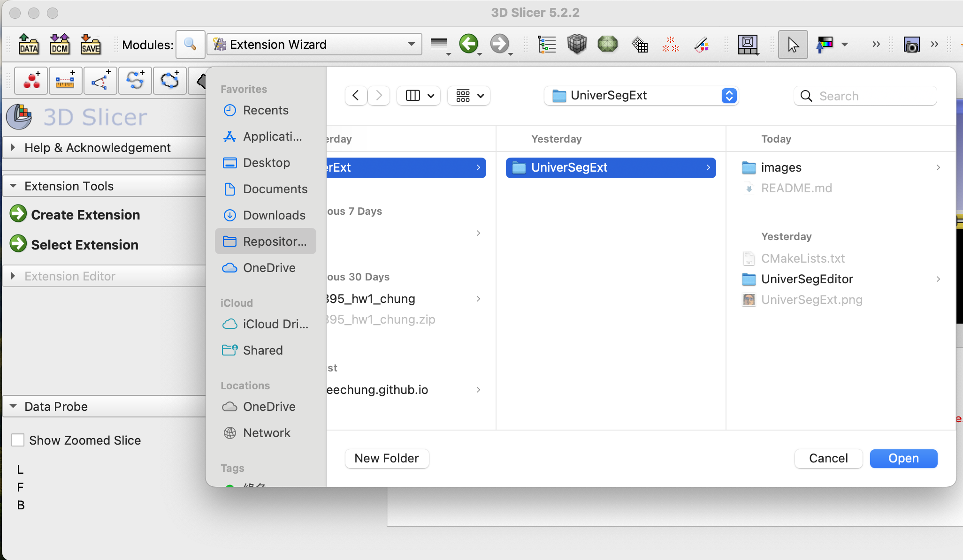
Task: Select Desktop in Favorites sidebar
Action: coord(266,163)
